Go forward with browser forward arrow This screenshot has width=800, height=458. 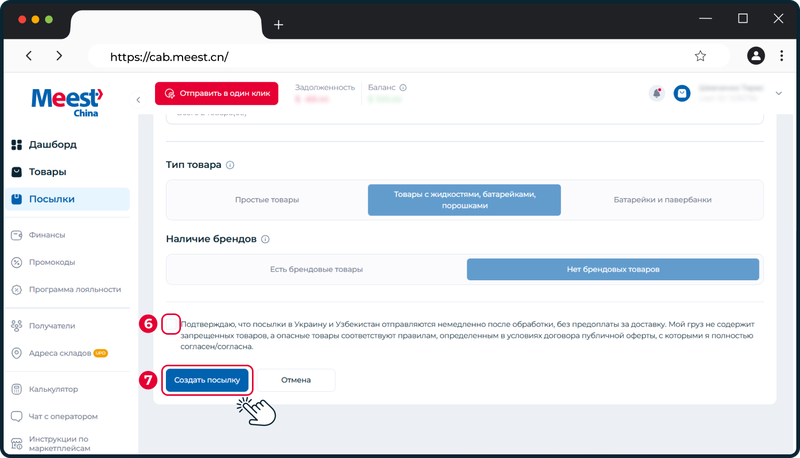coord(59,56)
